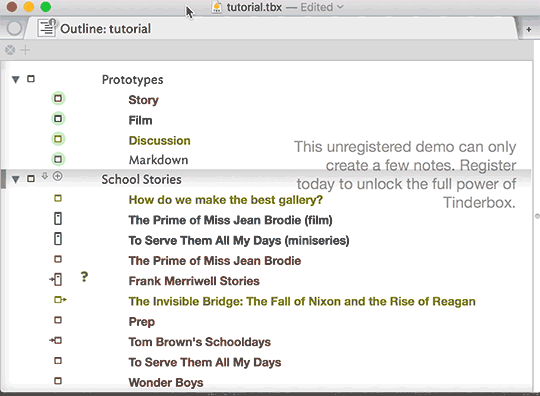Select the Prep note
The width and height of the screenshot is (540, 396).
(x=142, y=322)
